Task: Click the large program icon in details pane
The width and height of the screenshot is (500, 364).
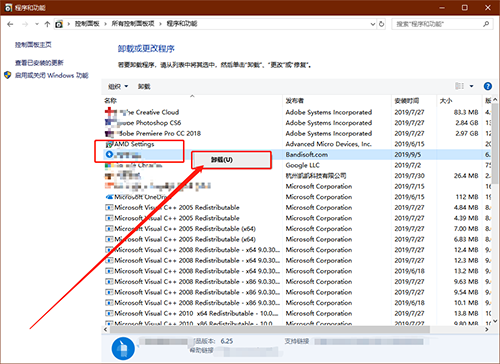Action: point(123,349)
